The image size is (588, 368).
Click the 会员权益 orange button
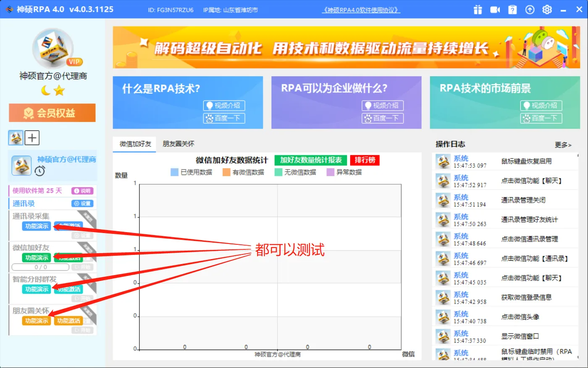coord(52,113)
